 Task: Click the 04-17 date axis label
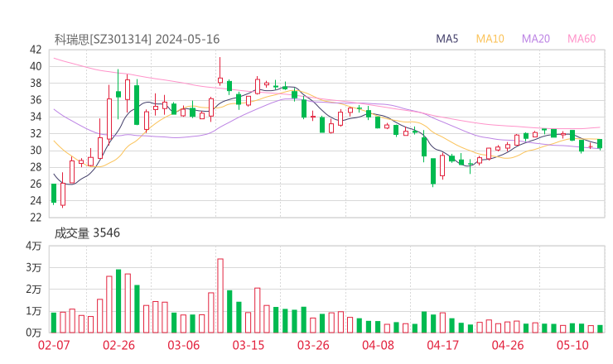(x=443, y=345)
